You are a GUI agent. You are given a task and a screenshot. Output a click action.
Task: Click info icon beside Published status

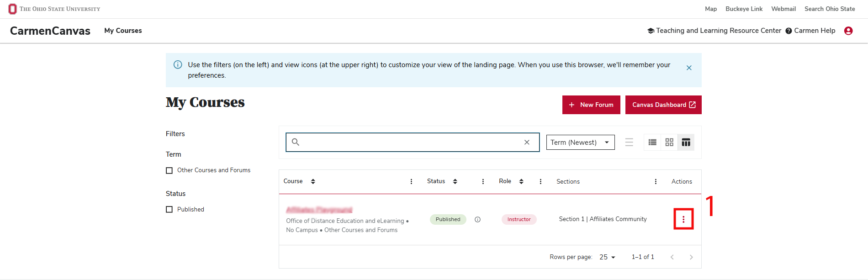click(477, 219)
